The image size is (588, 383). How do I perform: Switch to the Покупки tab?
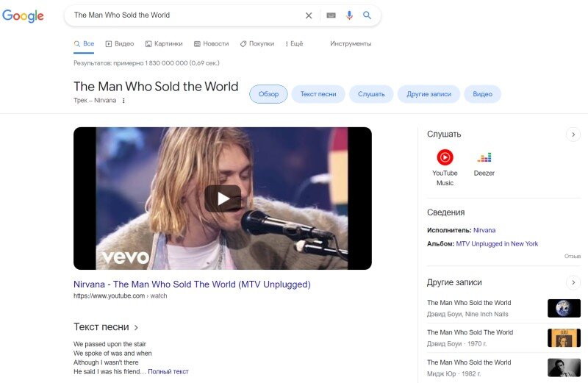coord(257,43)
